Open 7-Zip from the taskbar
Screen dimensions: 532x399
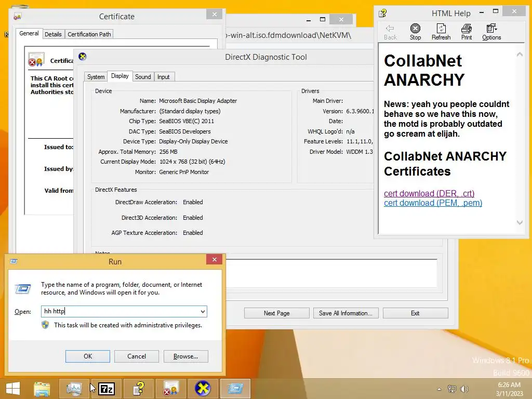click(107, 389)
